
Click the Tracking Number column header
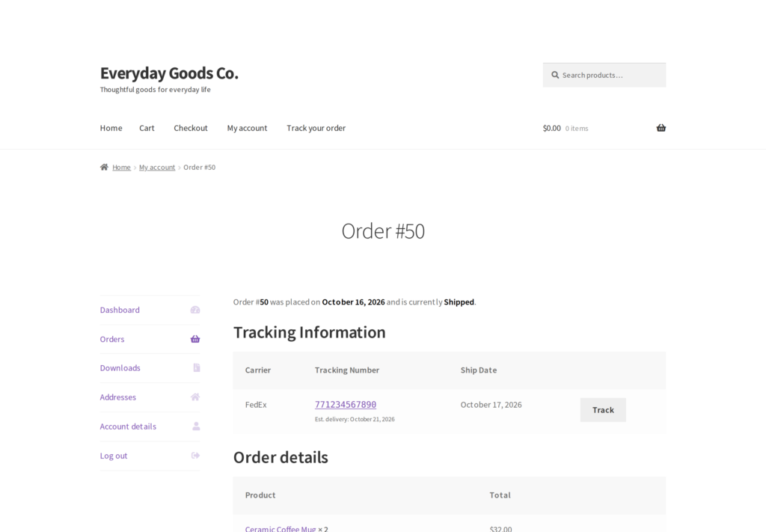(x=347, y=370)
